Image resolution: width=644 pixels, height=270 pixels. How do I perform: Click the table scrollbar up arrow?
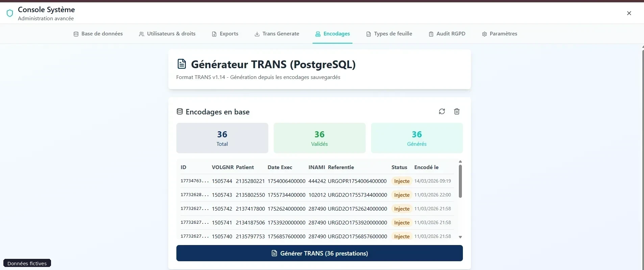coord(460,162)
